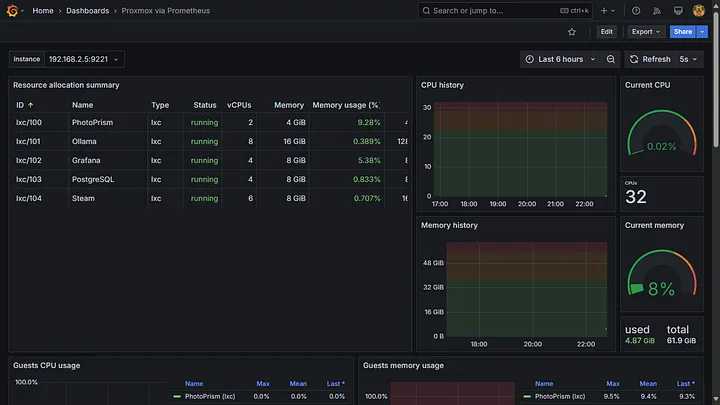Click the clock icon in time picker
This screenshot has height=405, width=720.
(x=529, y=59)
